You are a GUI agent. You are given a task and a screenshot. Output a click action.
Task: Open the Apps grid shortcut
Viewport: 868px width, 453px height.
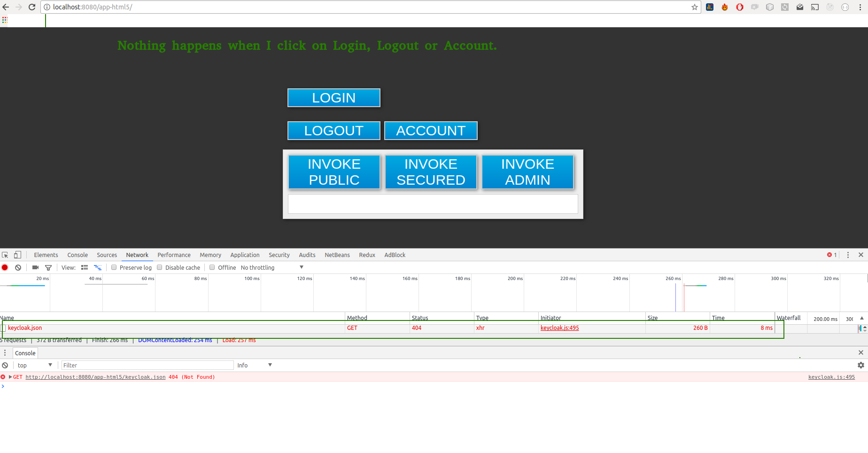click(x=5, y=20)
